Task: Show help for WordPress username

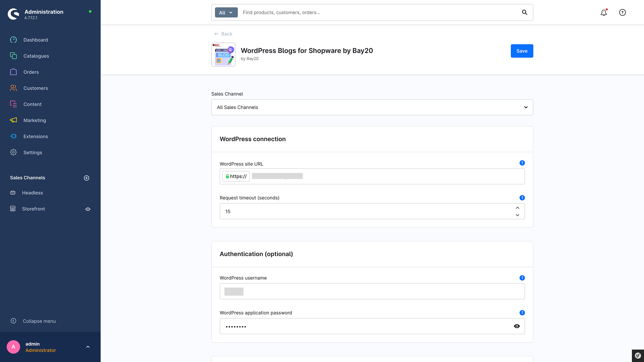Action: pos(522,278)
